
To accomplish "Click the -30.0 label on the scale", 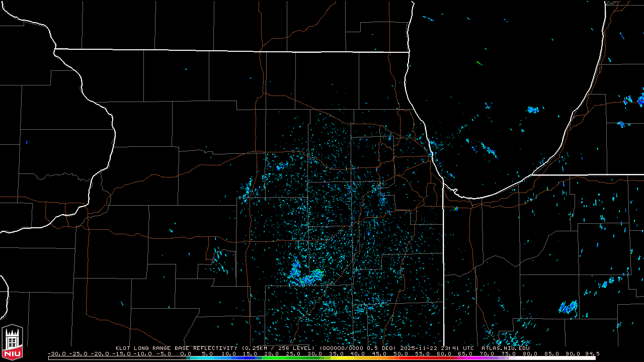I will coord(56,354).
